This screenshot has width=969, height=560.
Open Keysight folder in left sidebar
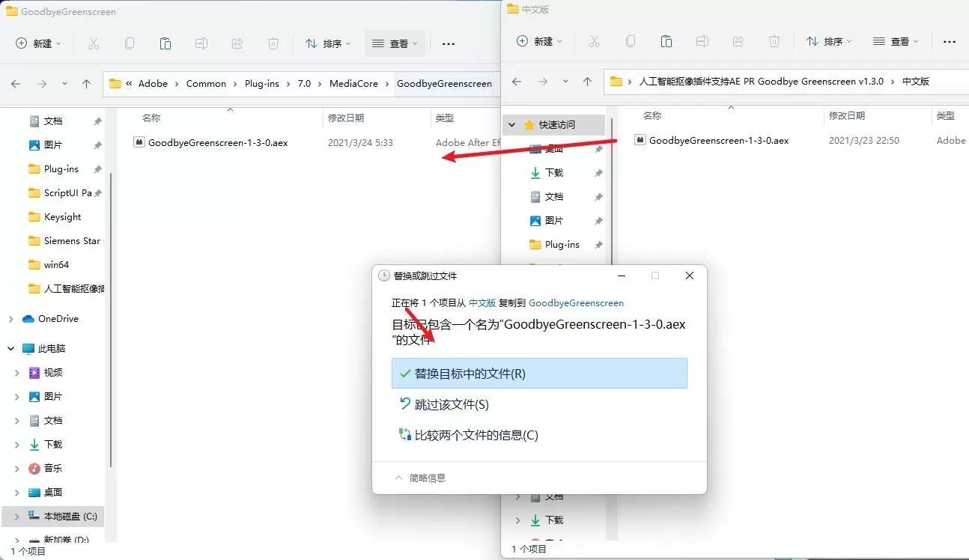pos(63,217)
